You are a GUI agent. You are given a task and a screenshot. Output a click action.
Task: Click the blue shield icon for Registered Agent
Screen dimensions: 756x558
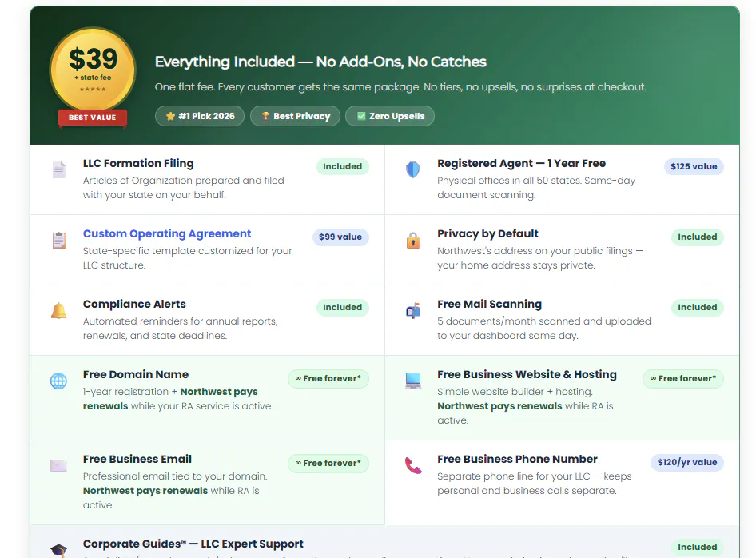[412, 169]
